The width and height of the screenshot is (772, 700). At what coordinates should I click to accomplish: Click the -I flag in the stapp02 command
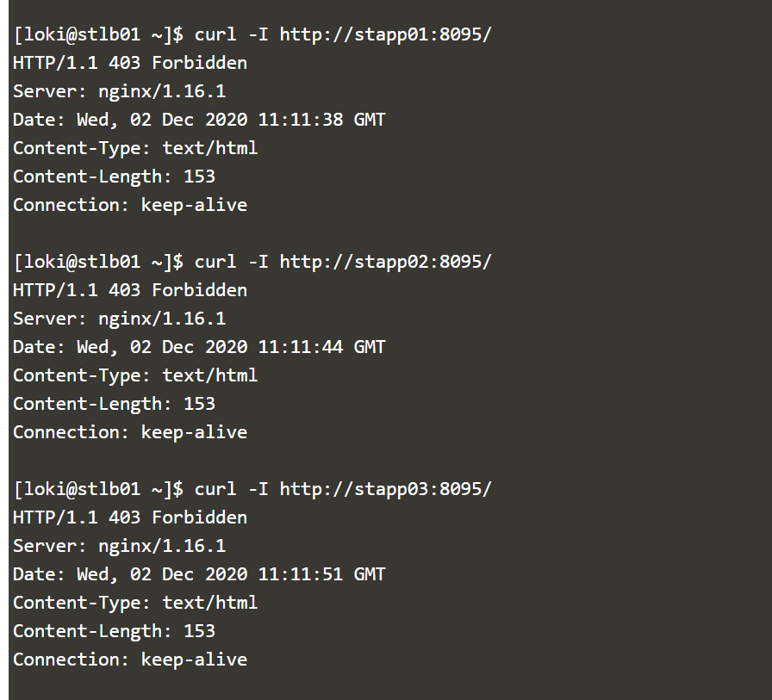click(258, 262)
